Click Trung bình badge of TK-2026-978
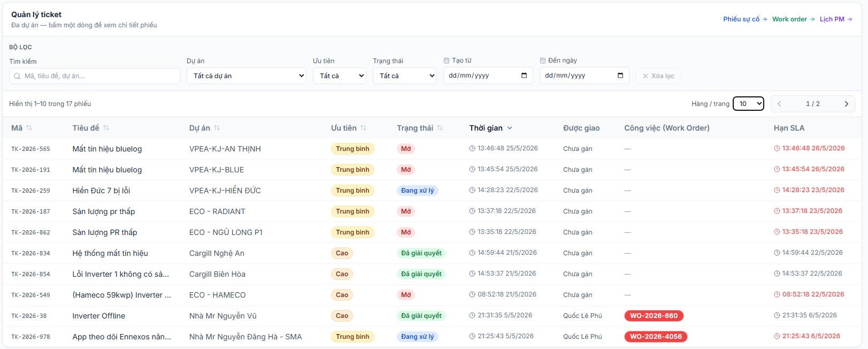 (352, 337)
